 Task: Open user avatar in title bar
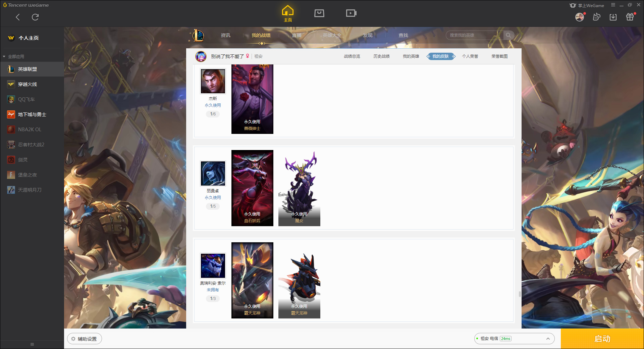580,17
